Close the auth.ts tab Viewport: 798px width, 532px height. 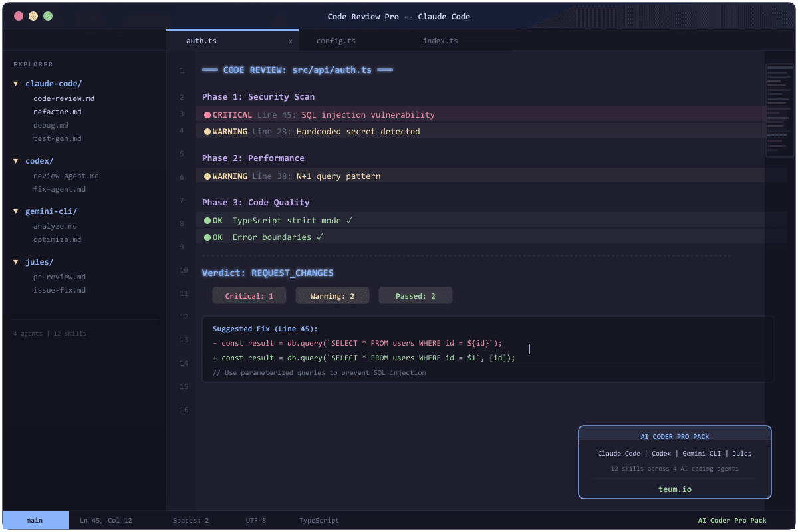pyautogui.click(x=290, y=41)
